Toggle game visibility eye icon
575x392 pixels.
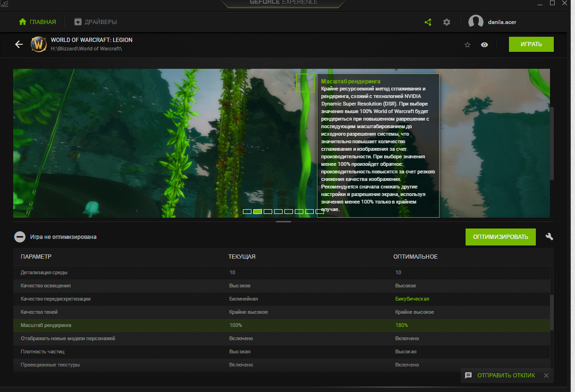[484, 45]
